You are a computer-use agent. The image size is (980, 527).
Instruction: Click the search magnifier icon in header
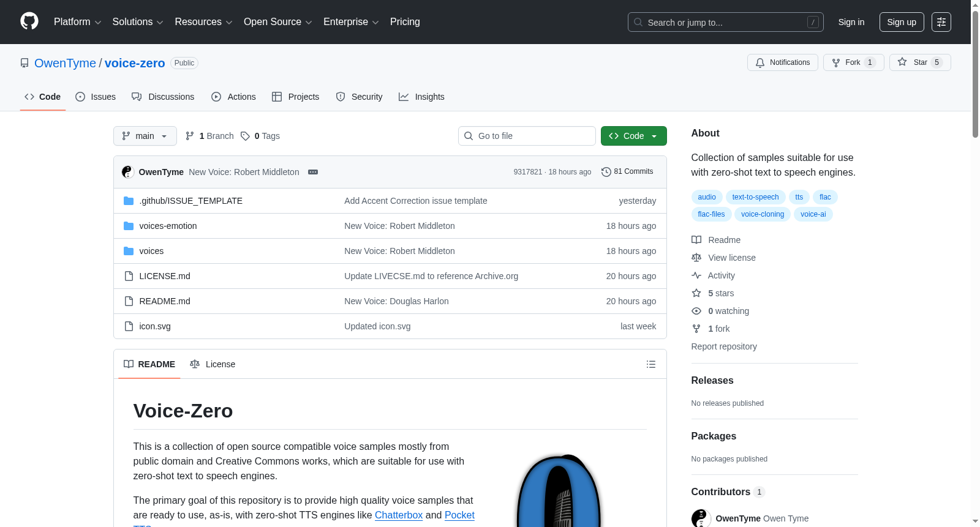[x=638, y=22]
